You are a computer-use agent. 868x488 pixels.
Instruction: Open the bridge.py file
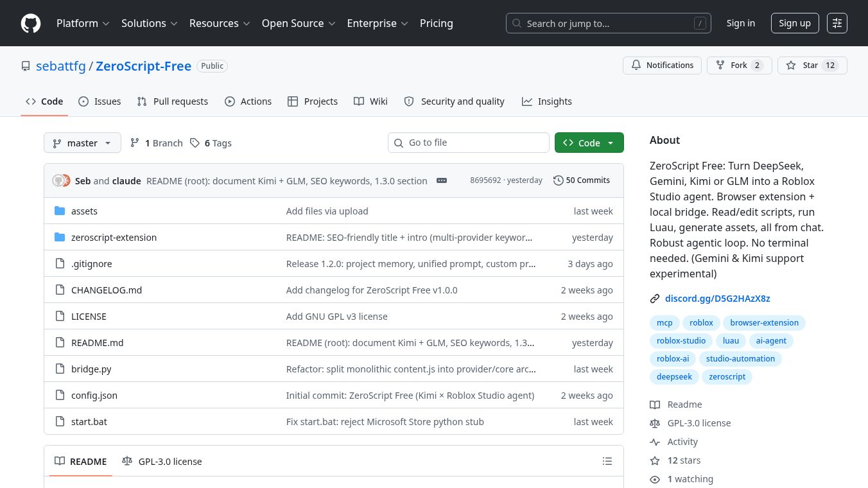(x=91, y=369)
